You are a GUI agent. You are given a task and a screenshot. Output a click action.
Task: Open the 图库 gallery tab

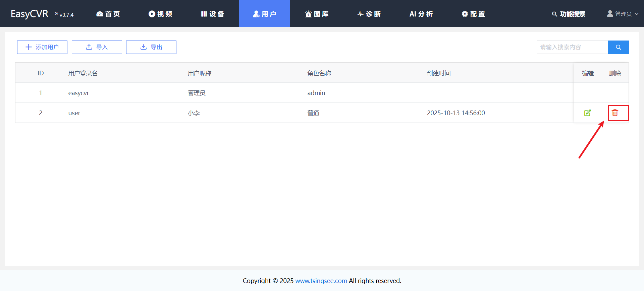317,14
